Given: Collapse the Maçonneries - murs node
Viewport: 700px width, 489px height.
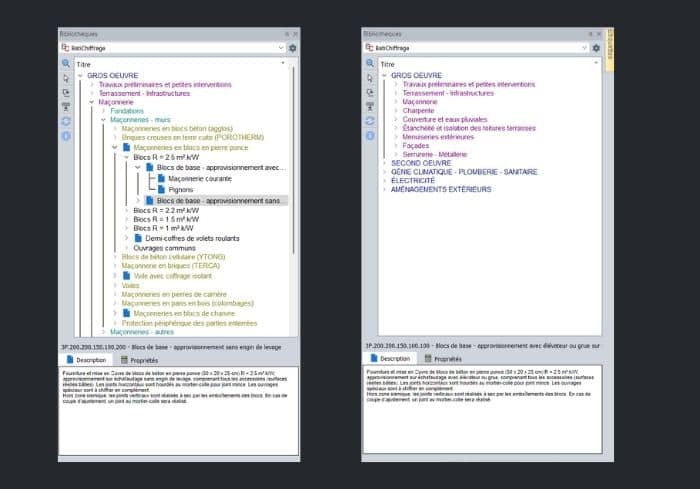Looking at the screenshot, I should (x=103, y=120).
